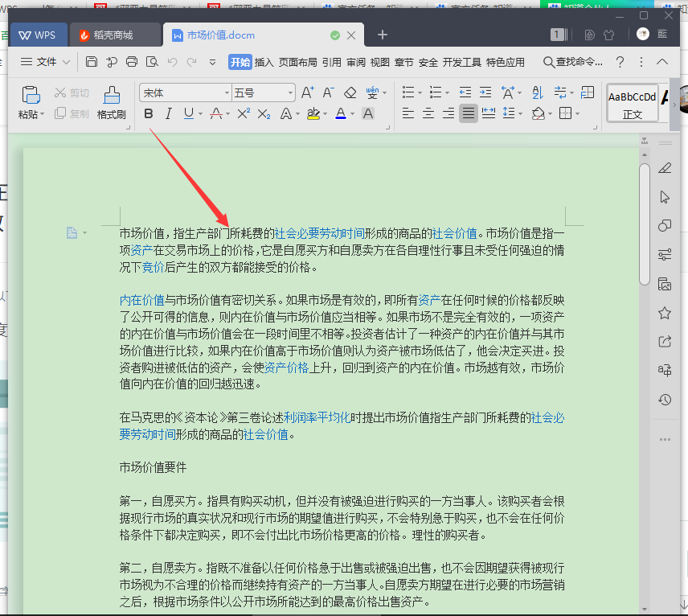This screenshot has height=616, width=688.
Task: Expand the paste options arrow under 粘贴
Action: pyautogui.click(x=42, y=114)
